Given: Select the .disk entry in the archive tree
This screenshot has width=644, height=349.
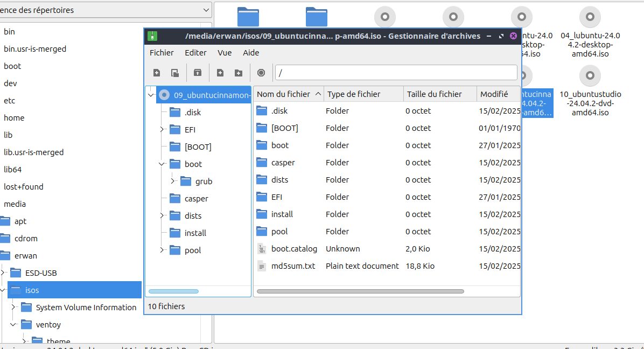Looking at the screenshot, I should 193,112.
